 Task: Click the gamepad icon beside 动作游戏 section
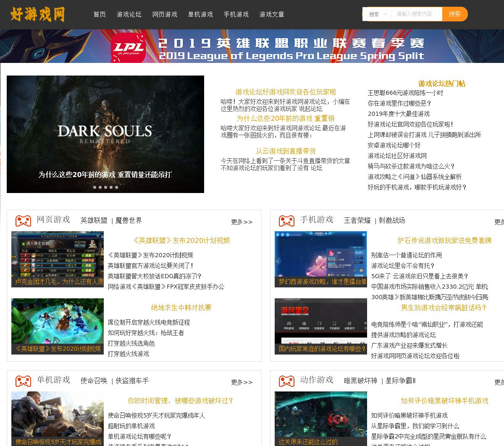(286, 381)
